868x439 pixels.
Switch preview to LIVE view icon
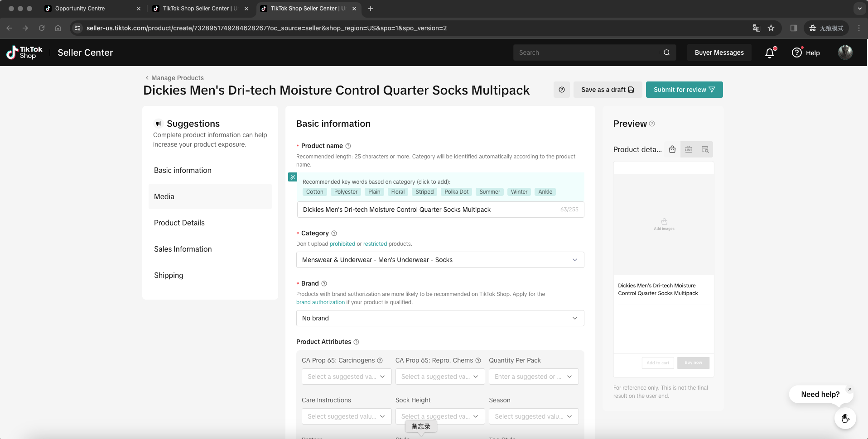point(689,149)
